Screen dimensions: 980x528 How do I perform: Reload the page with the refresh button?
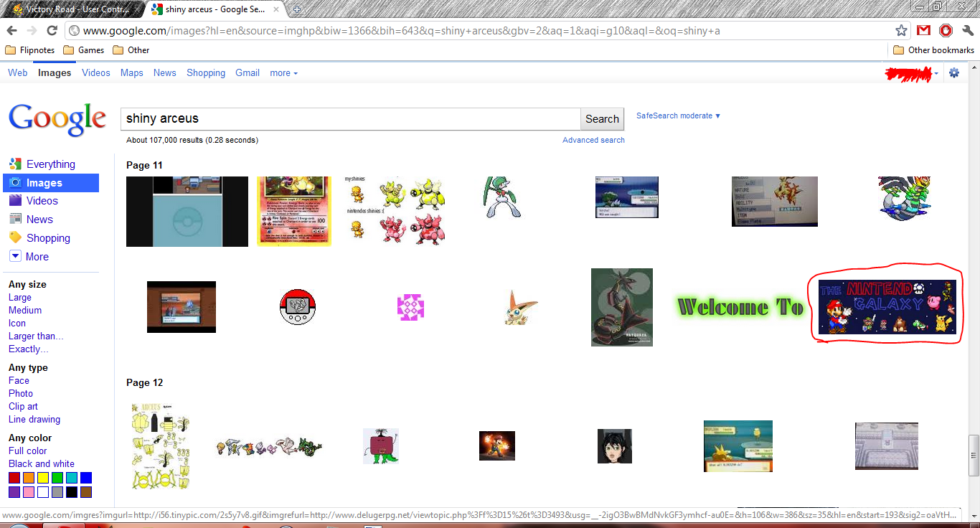point(52,30)
